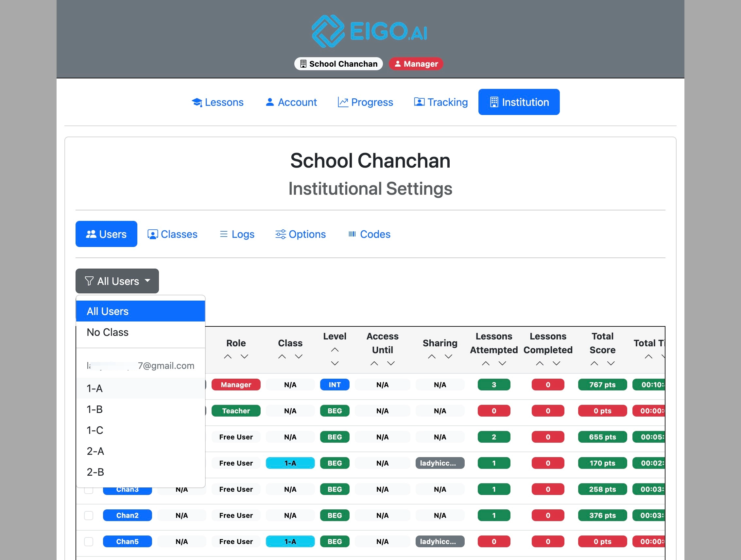Open the Lessons navigation tab
Screen dimensions: 741x560
click(x=217, y=102)
